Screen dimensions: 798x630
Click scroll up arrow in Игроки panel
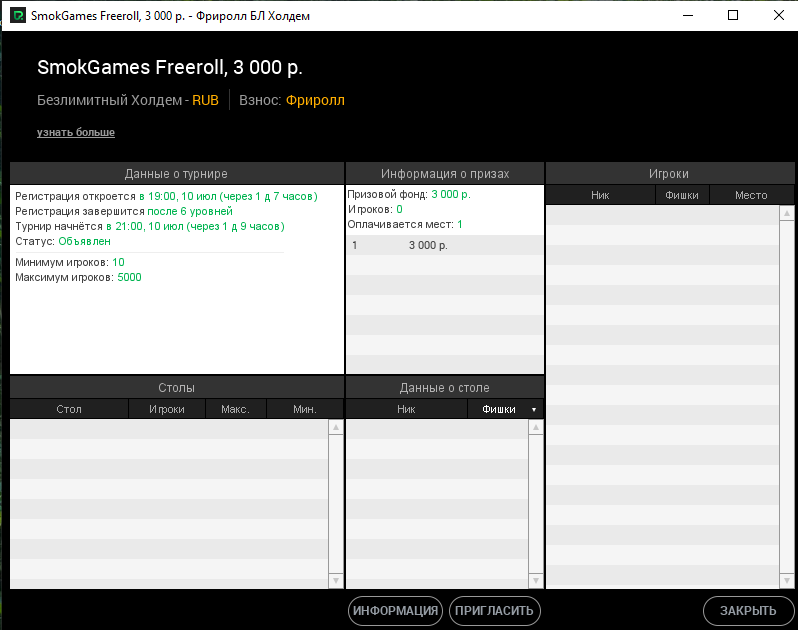point(787,213)
